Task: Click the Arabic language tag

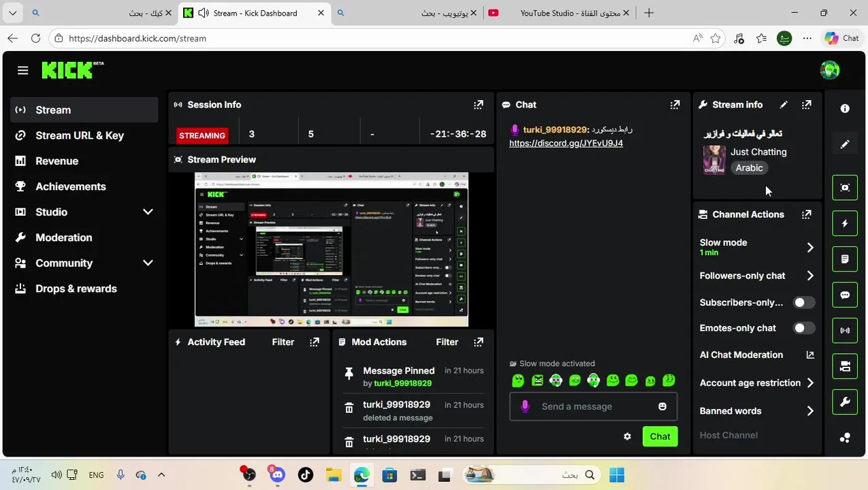Action: pos(749,168)
